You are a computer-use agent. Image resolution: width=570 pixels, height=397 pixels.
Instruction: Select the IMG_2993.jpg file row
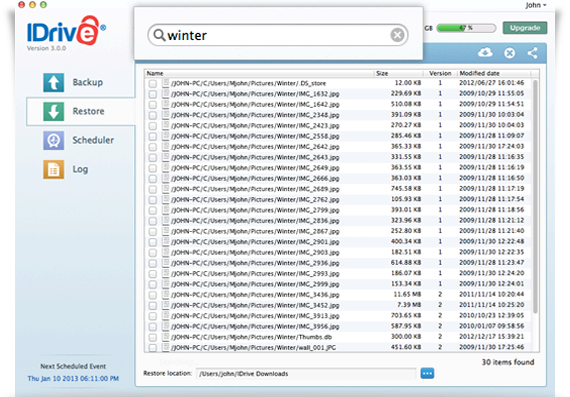[338, 273]
